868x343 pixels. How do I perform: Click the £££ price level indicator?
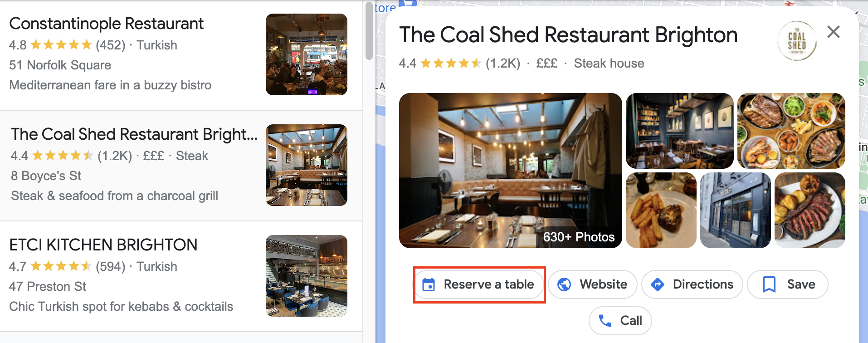tap(547, 63)
